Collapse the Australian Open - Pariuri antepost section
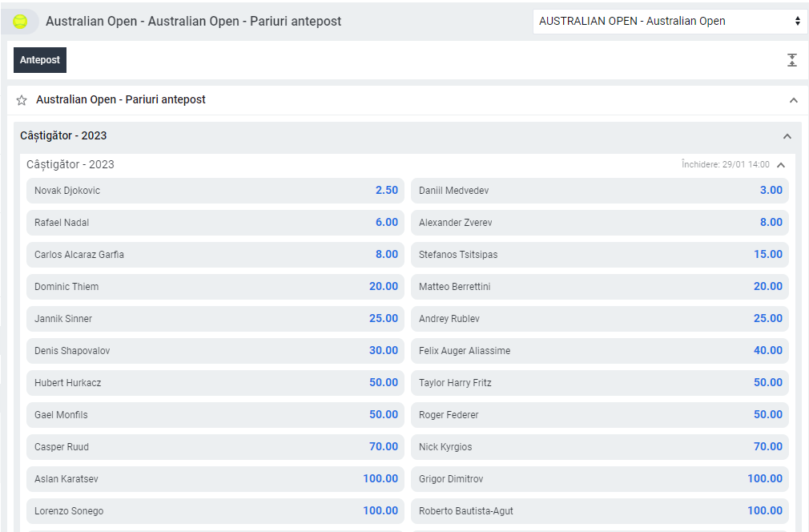This screenshot has width=809, height=532. [794, 100]
